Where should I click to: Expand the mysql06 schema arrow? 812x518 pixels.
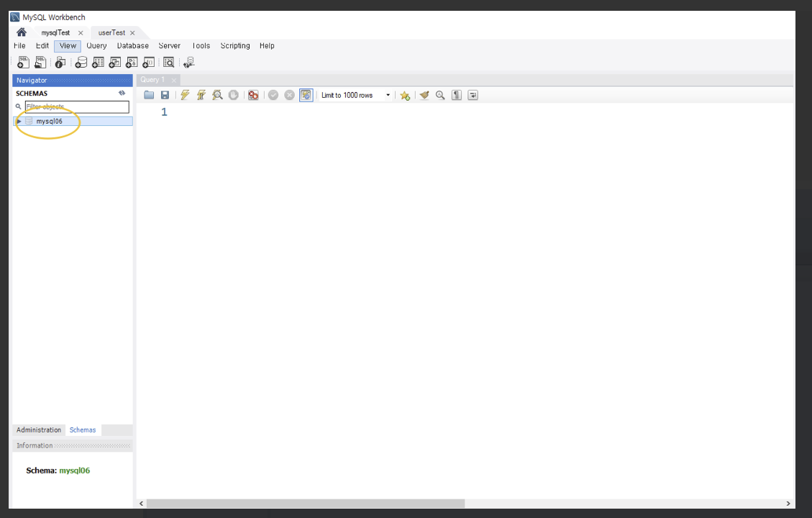coord(19,121)
